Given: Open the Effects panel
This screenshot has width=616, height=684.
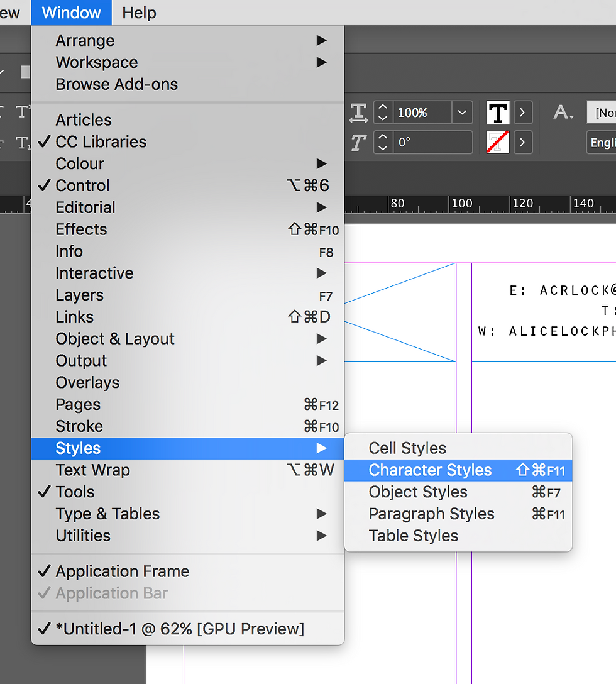Looking at the screenshot, I should 187,229.
